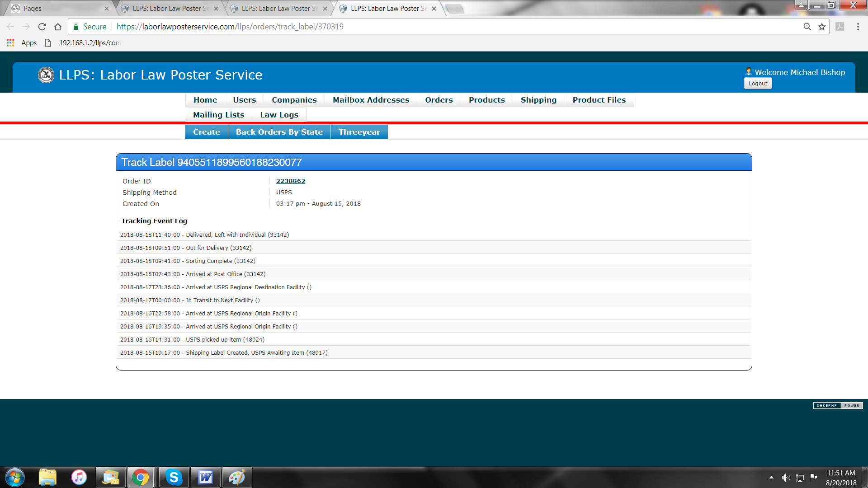Screen dimensions: 868x488
Task: Click the address bar zoom magnifier icon
Action: coord(807,27)
